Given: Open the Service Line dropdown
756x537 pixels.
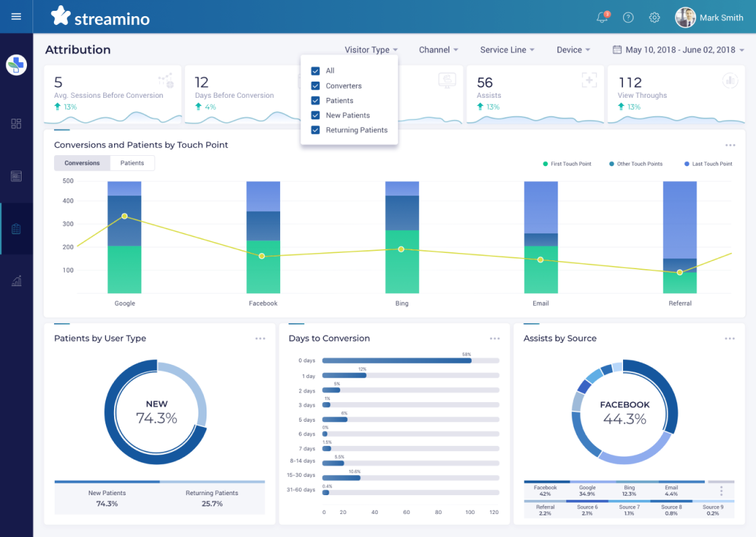Looking at the screenshot, I should click(507, 50).
